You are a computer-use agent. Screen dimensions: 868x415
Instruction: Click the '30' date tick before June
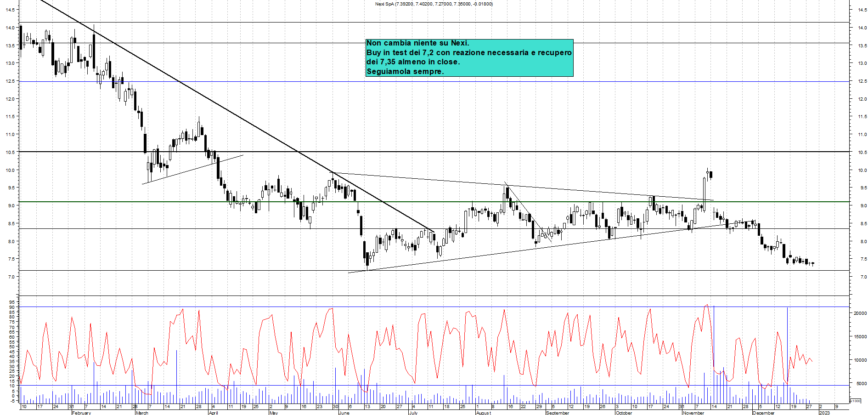[x=336, y=407]
